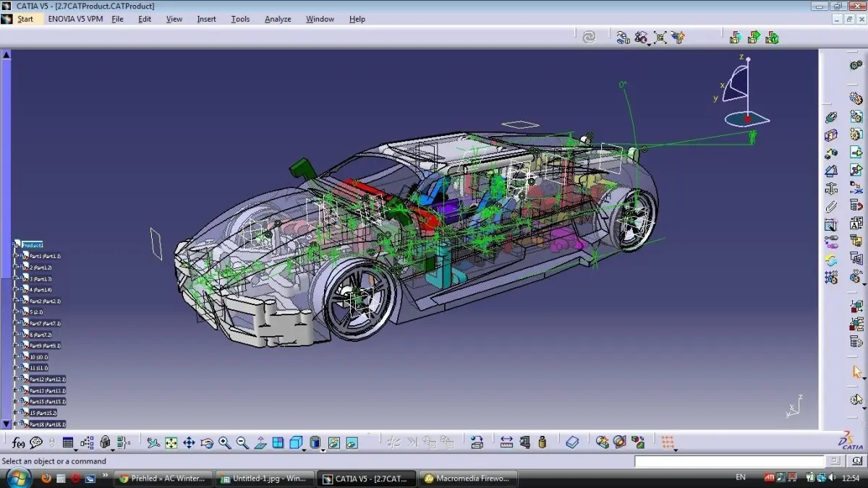The height and width of the screenshot is (488, 868).
Task: Click the paperclip icon in right toolbar
Action: tap(831, 207)
